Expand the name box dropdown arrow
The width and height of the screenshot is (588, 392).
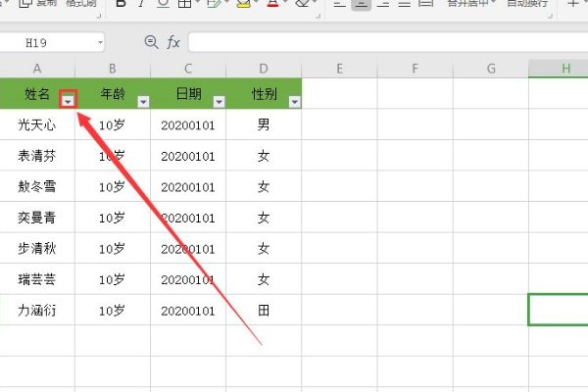[100, 42]
